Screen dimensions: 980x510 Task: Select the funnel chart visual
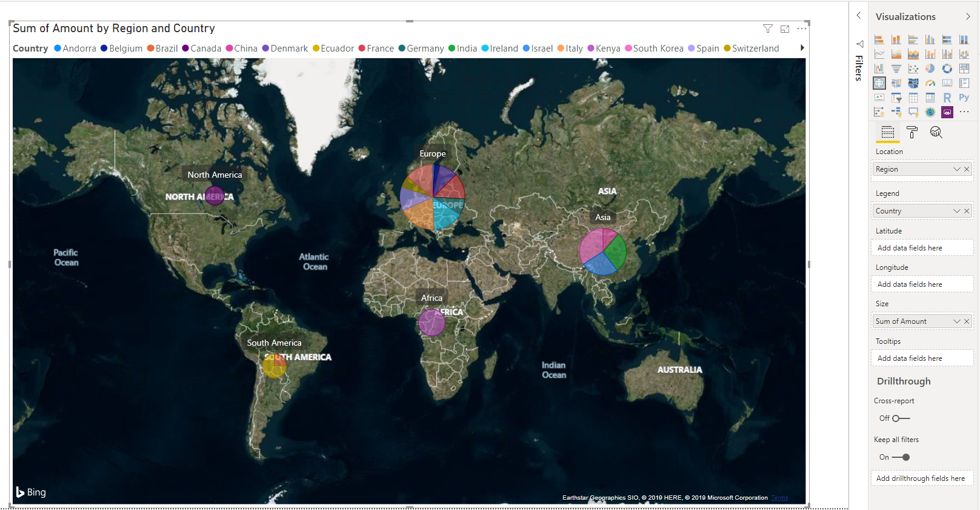896,69
